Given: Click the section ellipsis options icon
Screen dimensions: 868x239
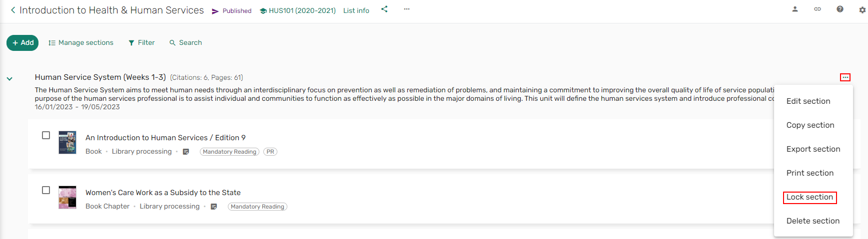Looking at the screenshot, I should pos(845,77).
